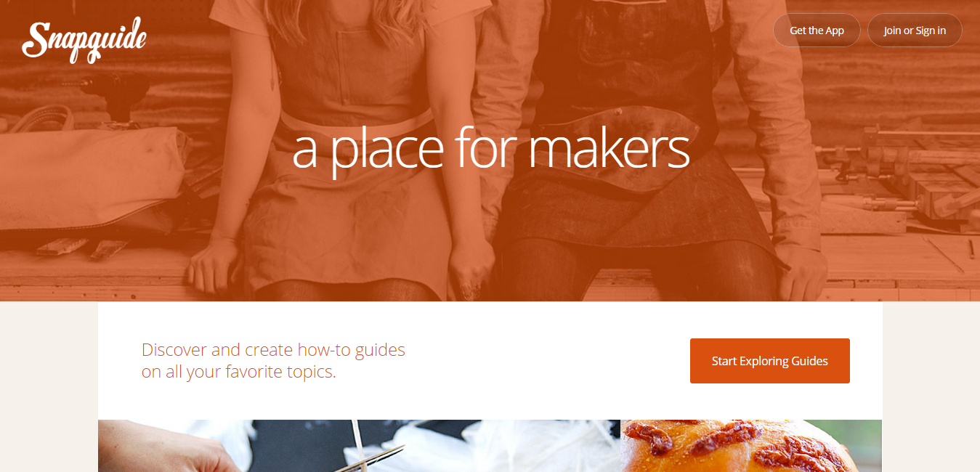This screenshot has width=980, height=472.
Task: Click the beige page margin beside the Snapguide card
Action: point(49,386)
